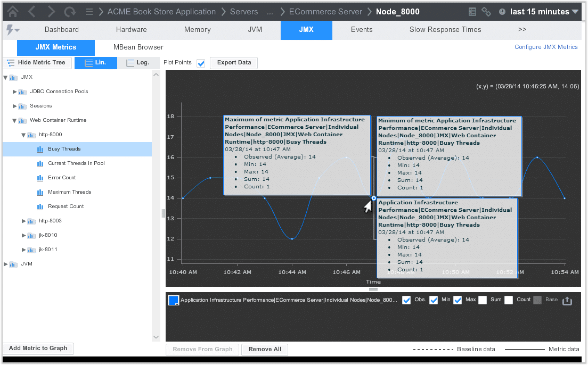Click the Error Count metric icon
588x365 pixels.
pyautogui.click(x=40, y=178)
